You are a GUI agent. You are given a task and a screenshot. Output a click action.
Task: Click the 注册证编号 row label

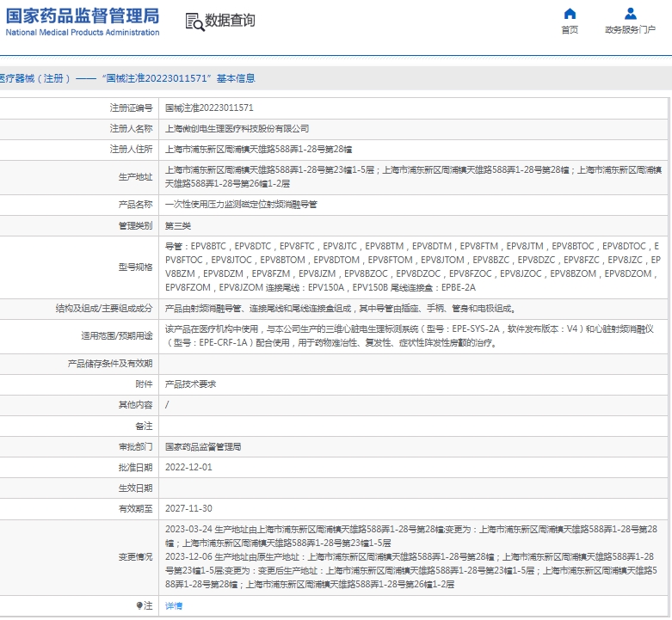pos(131,107)
